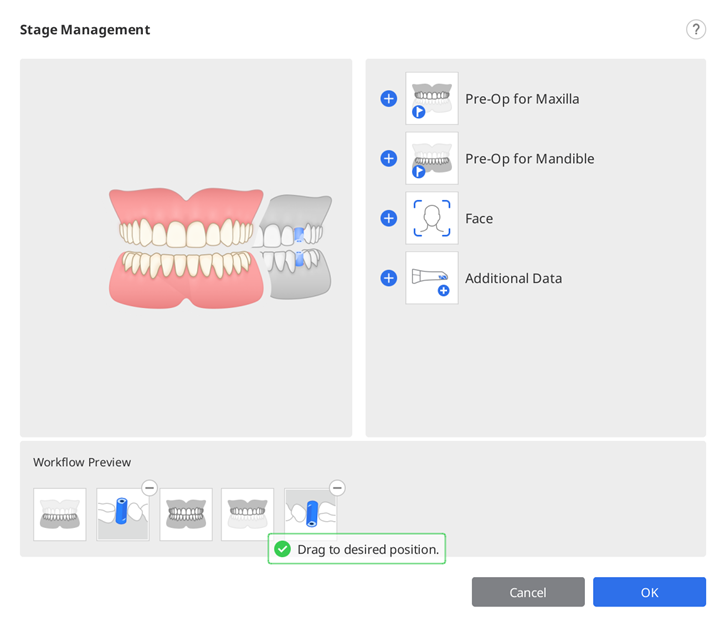
Task: Click the Face label
Action: pyautogui.click(x=479, y=218)
